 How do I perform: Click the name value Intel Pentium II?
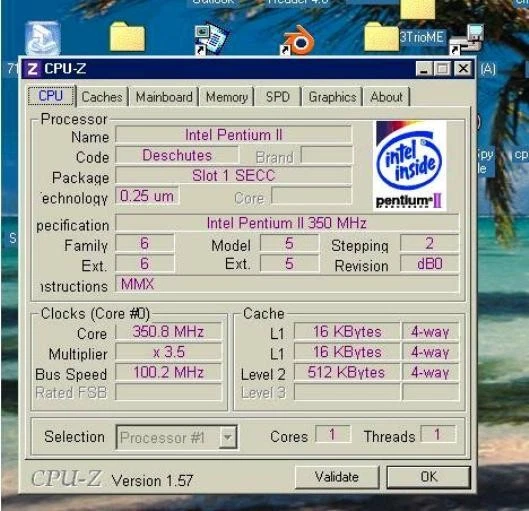(x=233, y=135)
